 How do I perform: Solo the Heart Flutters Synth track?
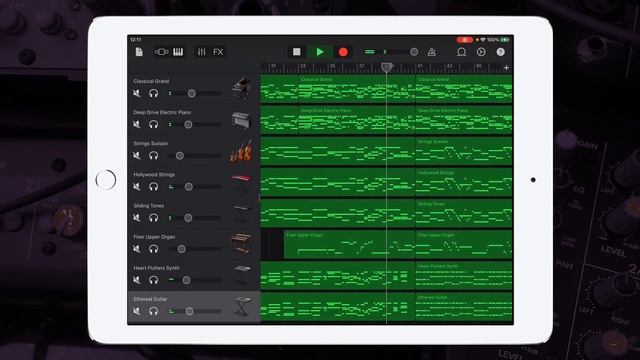(153, 280)
